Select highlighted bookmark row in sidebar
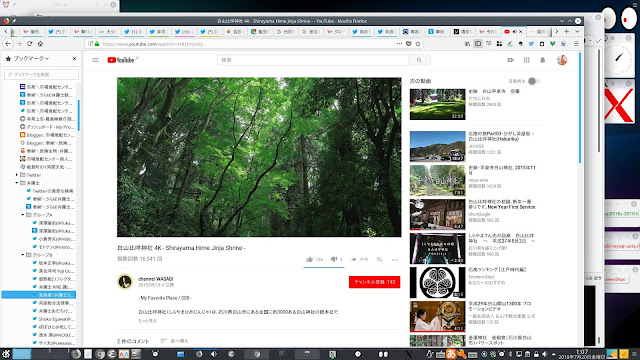640x360 pixels. [x=39, y=295]
